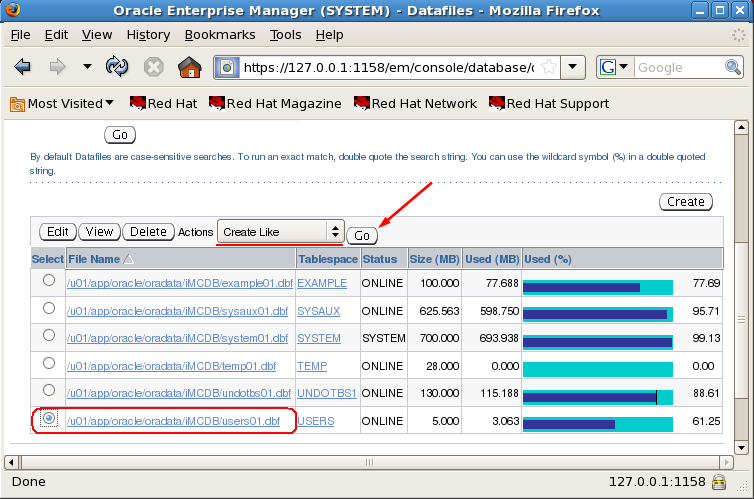Open the SYSTEM tablespace link

318,338
